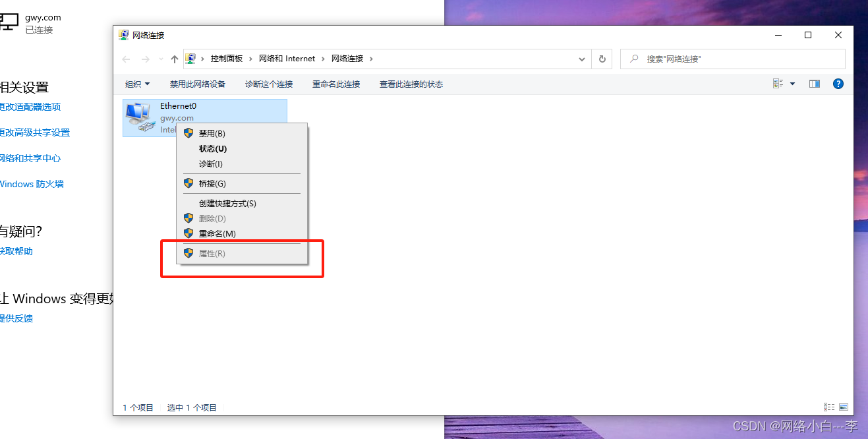Open the 组织 dropdown menu
The width and height of the screenshot is (868, 439).
point(138,84)
